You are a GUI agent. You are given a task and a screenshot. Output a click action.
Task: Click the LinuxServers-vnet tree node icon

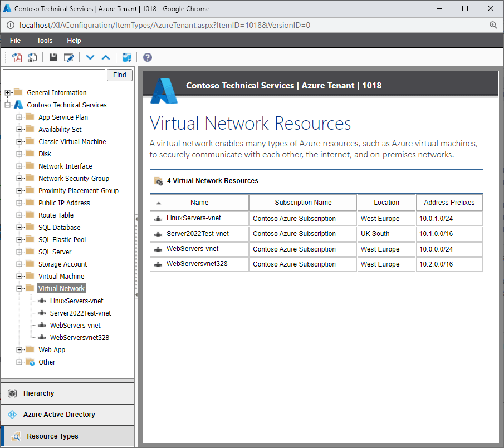42,301
